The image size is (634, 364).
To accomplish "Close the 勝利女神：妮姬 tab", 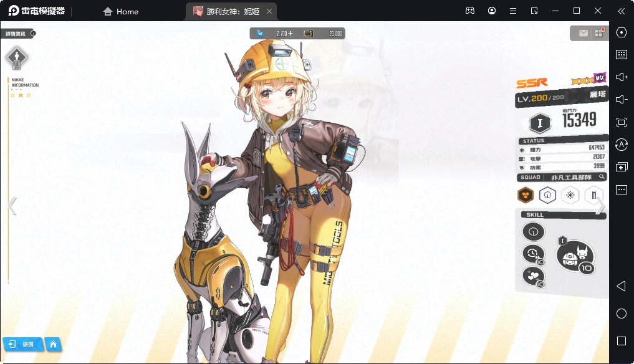I will [269, 11].
